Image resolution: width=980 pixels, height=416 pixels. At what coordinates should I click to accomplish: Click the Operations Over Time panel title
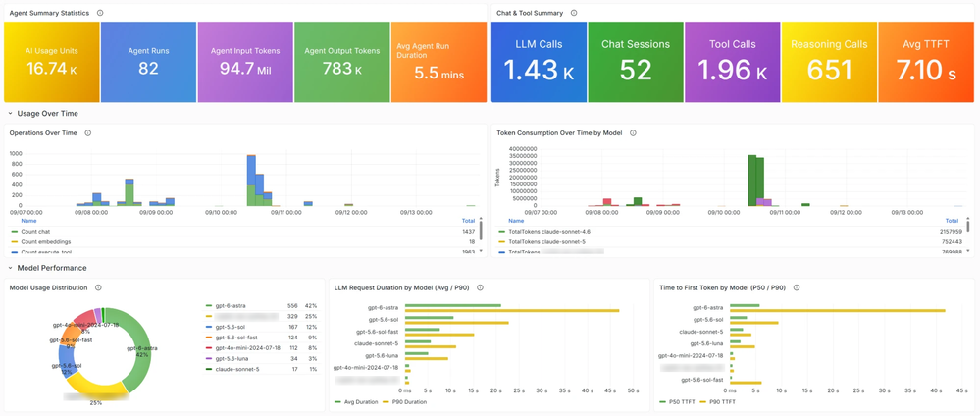[43, 133]
